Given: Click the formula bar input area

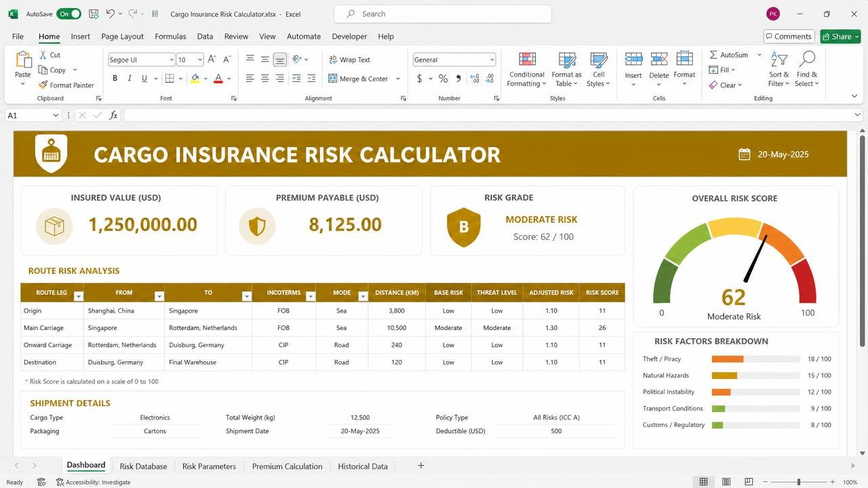Looking at the screenshot, I should tap(488, 115).
